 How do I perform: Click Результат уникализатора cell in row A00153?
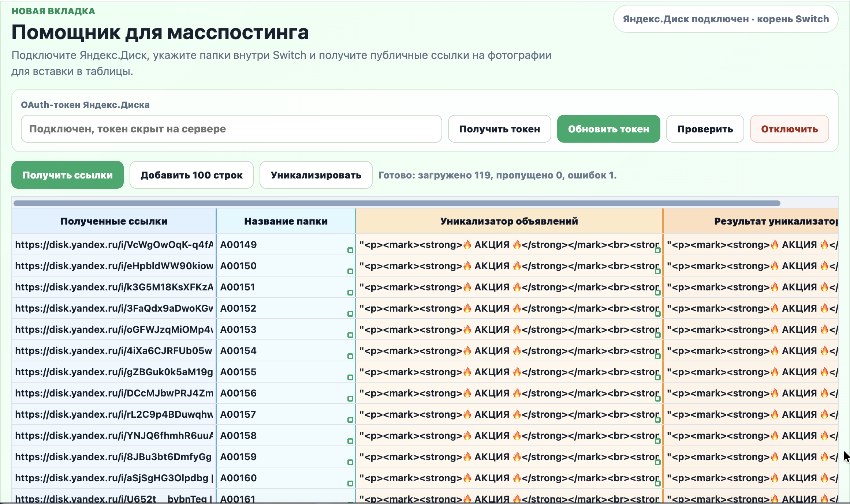(751, 329)
